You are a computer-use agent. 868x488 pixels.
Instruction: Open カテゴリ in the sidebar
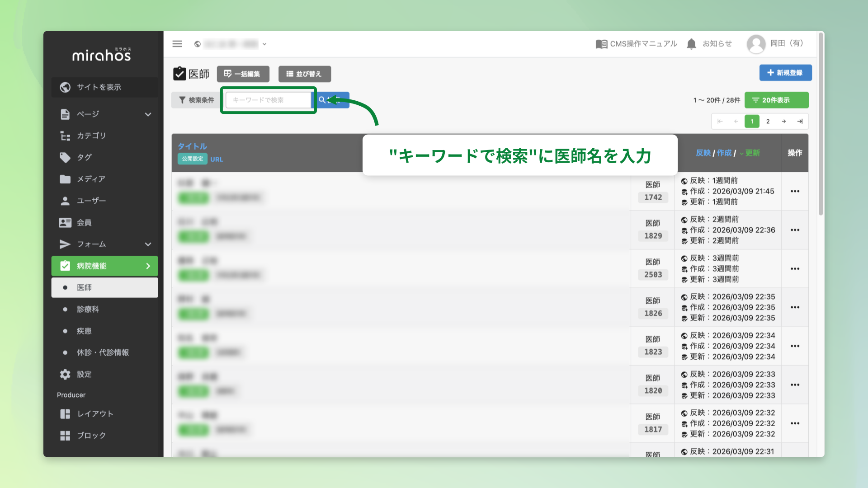(x=105, y=136)
